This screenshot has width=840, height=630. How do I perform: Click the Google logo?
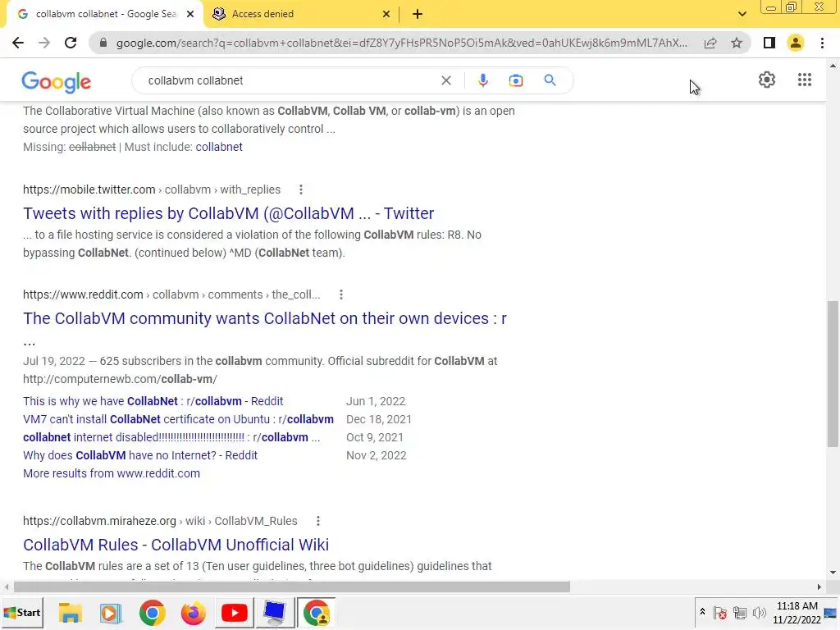[x=57, y=82]
